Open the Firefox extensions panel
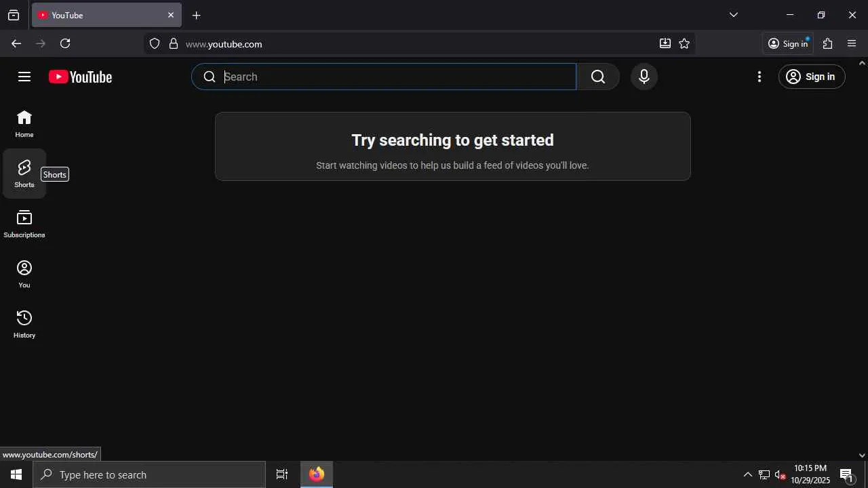This screenshot has width=868, height=488. tap(827, 43)
